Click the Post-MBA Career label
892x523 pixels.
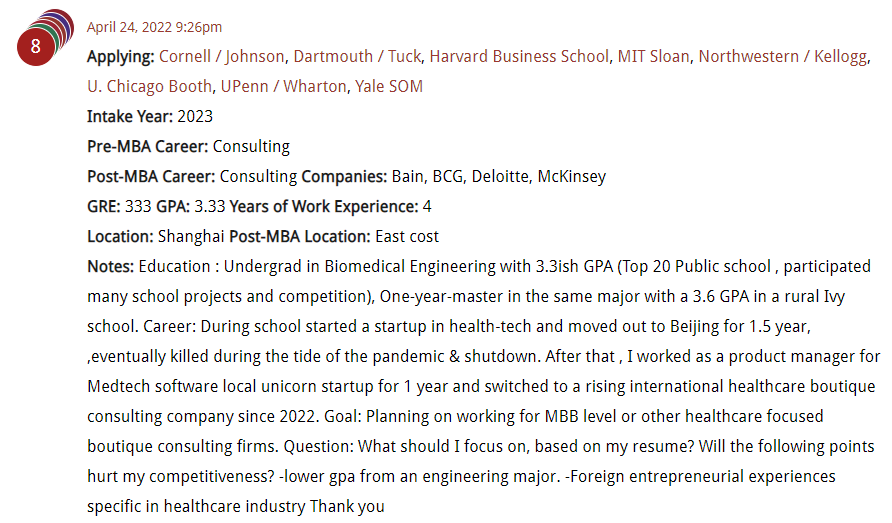coord(151,176)
